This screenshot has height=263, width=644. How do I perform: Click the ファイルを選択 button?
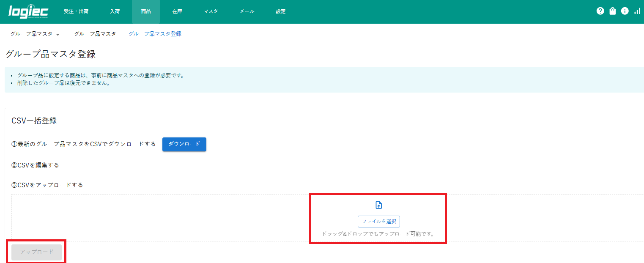tap(379, 221)
